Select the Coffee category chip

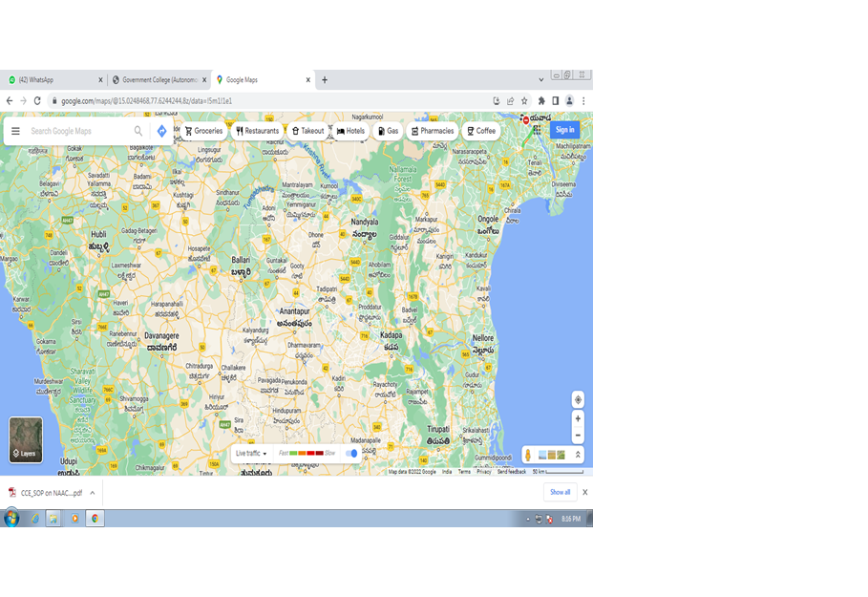(x=481, y=131)
